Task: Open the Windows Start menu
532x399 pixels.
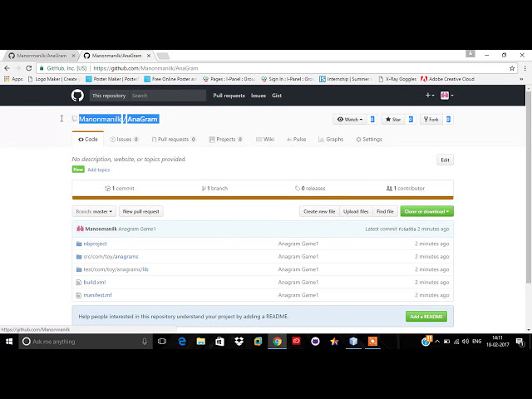Action: coord(9,342)
